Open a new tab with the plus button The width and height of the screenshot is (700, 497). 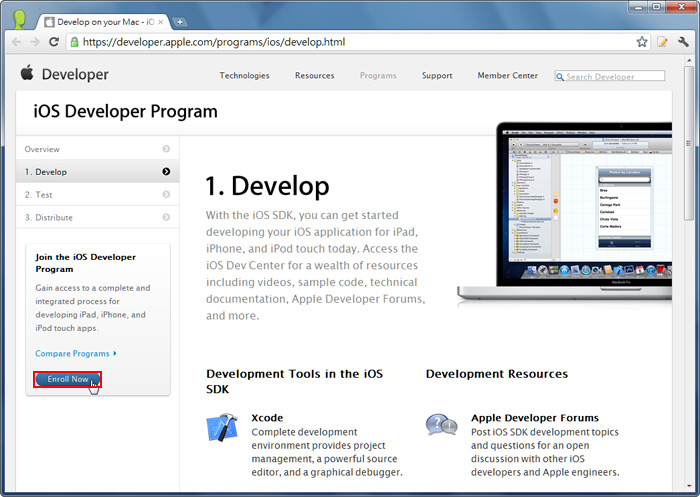point(179,22)
